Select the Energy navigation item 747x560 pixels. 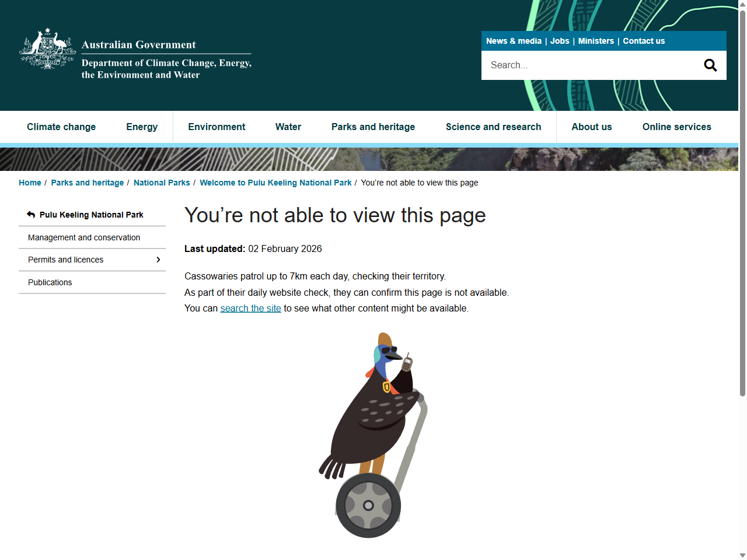coord(142,127)
